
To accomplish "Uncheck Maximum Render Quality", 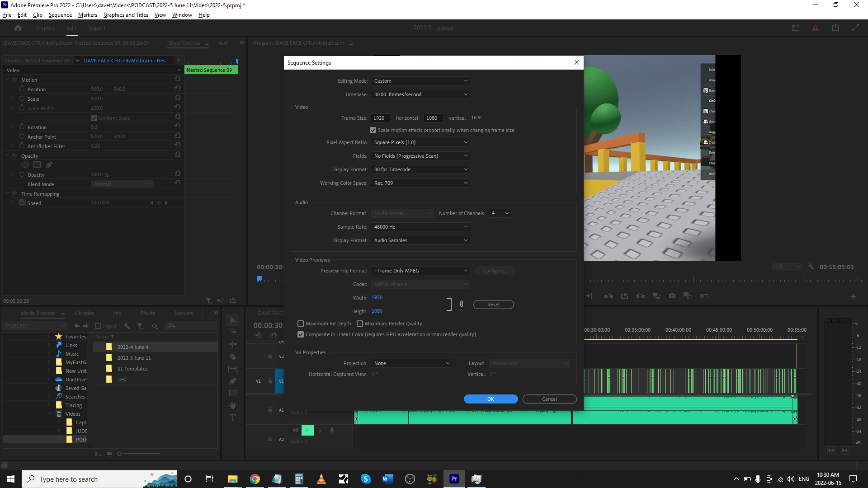I will tap(360, 324).
